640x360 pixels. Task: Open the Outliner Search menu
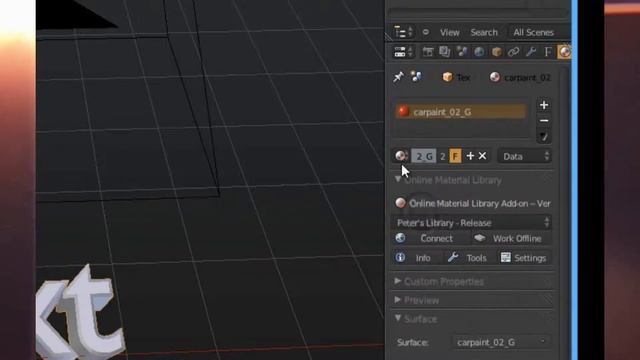(484, 32)
